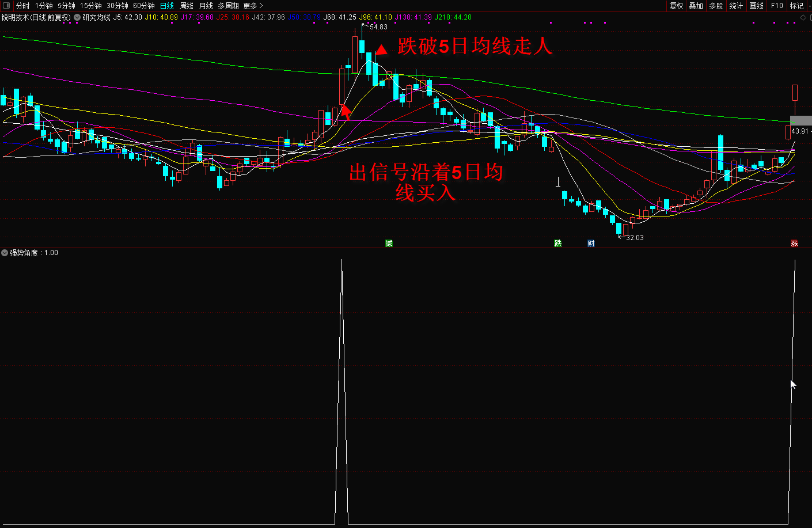Click the J17: 39.68 average value

[x=197, y=17]
